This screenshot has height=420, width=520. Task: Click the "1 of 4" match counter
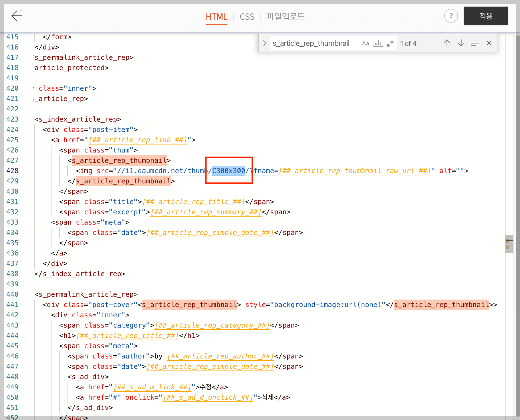[408, 43]
